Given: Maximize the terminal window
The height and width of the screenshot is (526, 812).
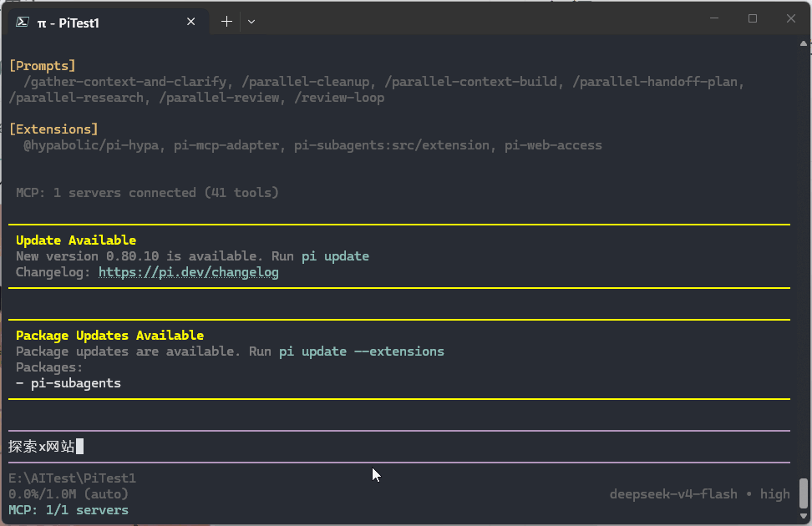Looking at the screenshot, I should [x=753, y=18].
